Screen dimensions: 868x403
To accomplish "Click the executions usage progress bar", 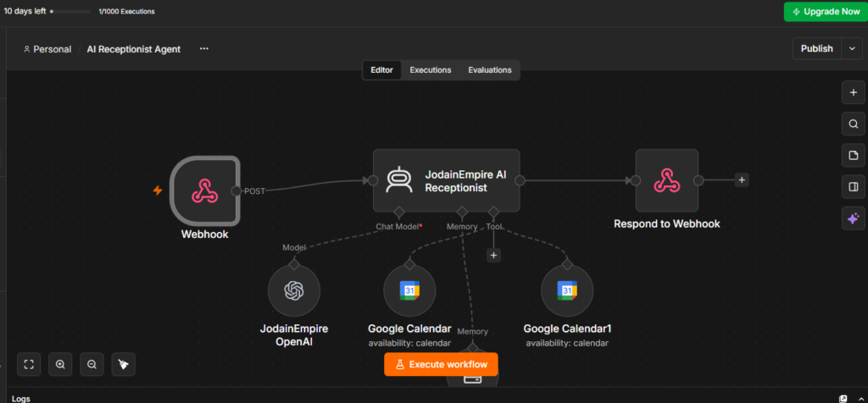I will (x=70, y=11).
